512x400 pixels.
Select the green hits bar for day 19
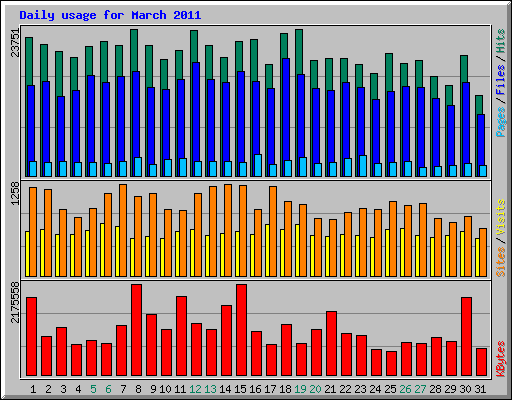[x=299, y=52]
